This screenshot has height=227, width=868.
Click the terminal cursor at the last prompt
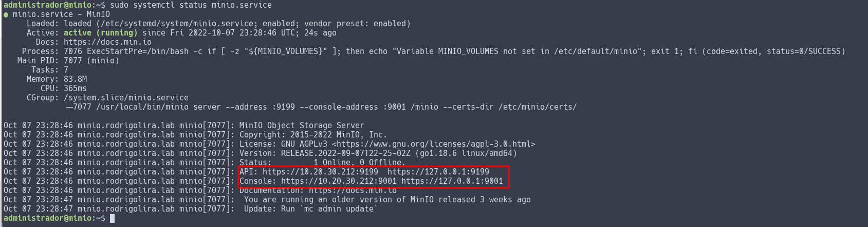[112, 218]
